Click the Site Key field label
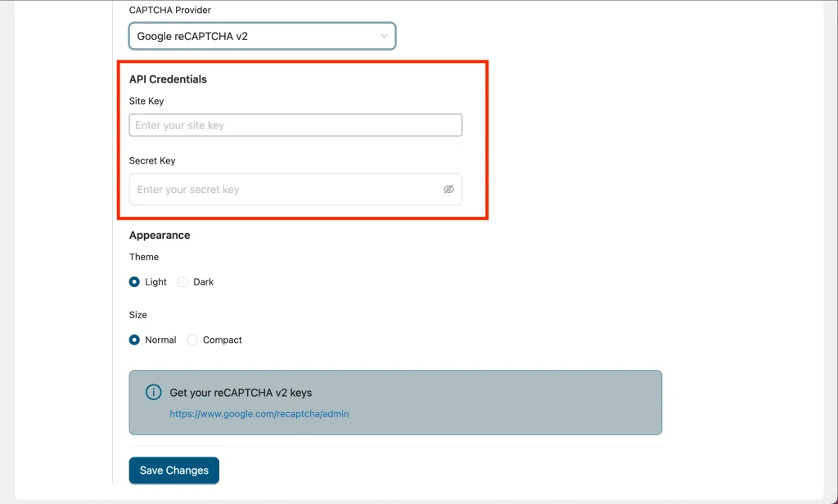This screenshot has width=838, height=504. pos(146,101)
